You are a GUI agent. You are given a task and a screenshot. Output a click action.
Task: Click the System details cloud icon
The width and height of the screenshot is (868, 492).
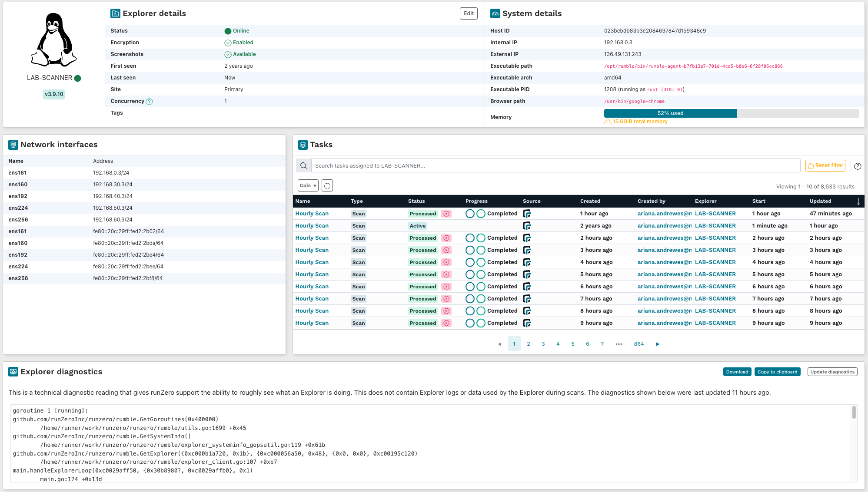[495, 13]
